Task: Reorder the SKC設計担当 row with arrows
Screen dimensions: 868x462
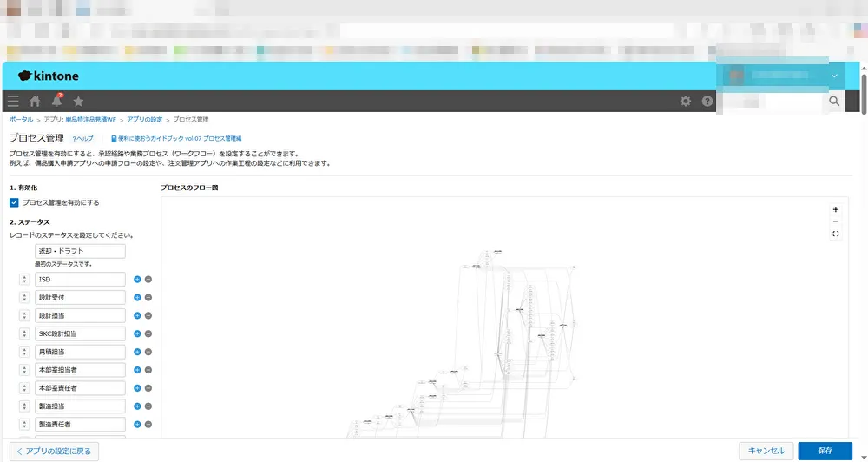Action: pyautogui.click(x=23, y=333)
